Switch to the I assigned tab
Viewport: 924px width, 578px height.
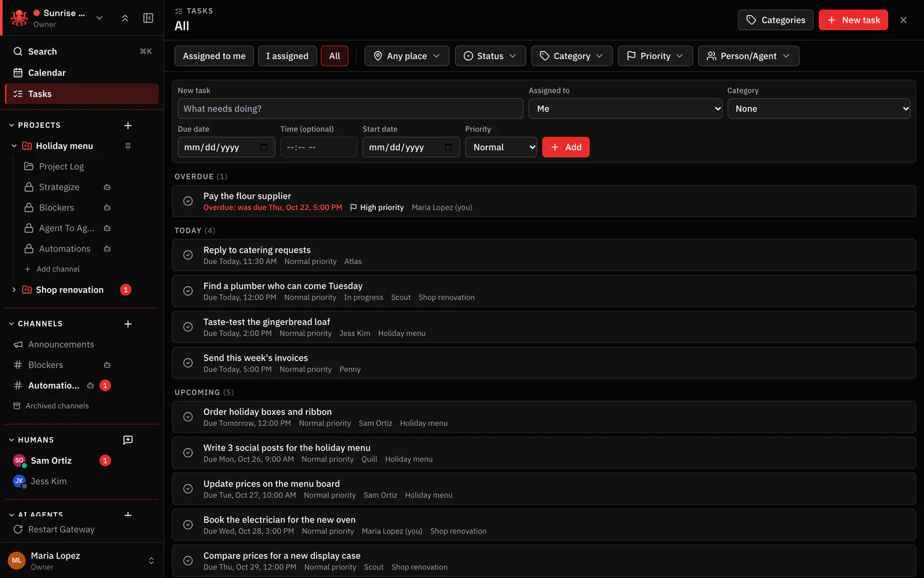click(x=287, y=56)
